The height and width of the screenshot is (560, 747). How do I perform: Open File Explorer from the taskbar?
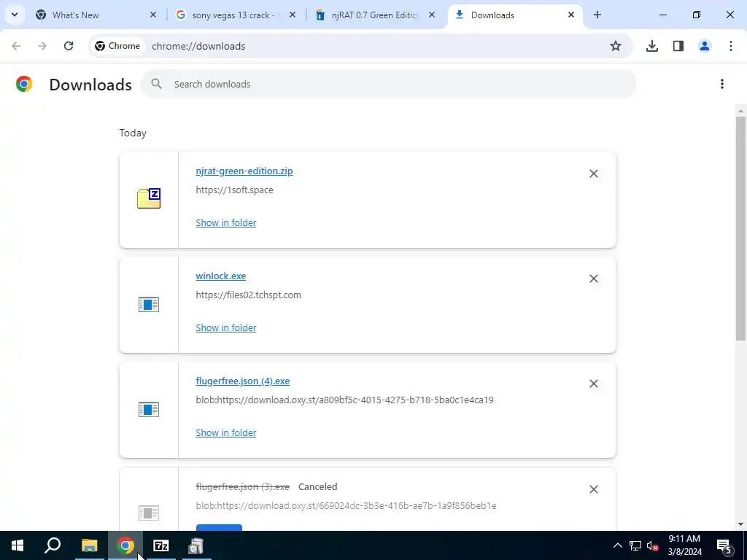(89, 545)
